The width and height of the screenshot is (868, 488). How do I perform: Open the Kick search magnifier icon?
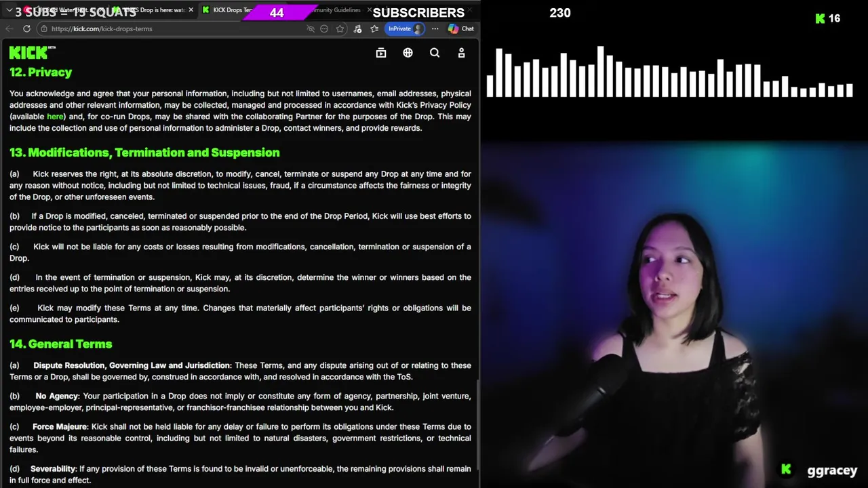435,53
